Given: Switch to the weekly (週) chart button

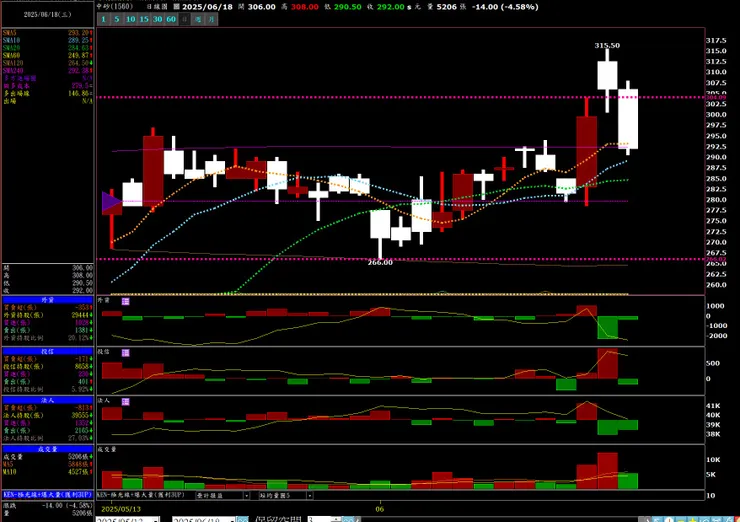Looking at the screenshot, I should point(198,19).
